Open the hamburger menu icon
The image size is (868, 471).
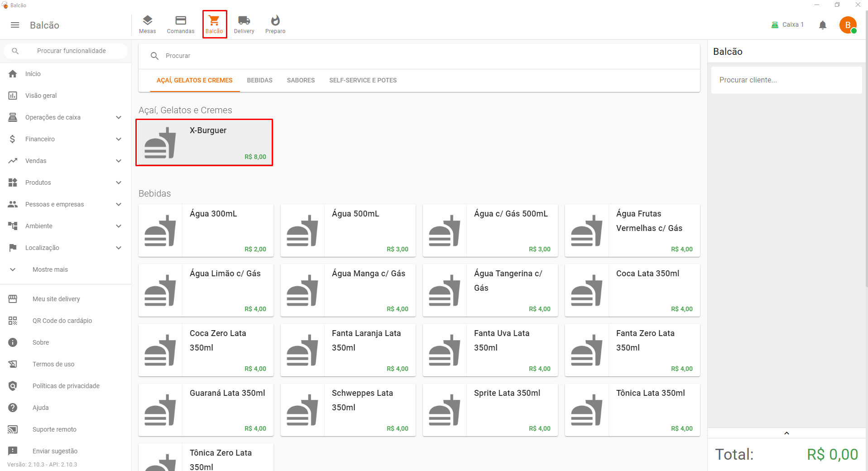pos(15,25)
